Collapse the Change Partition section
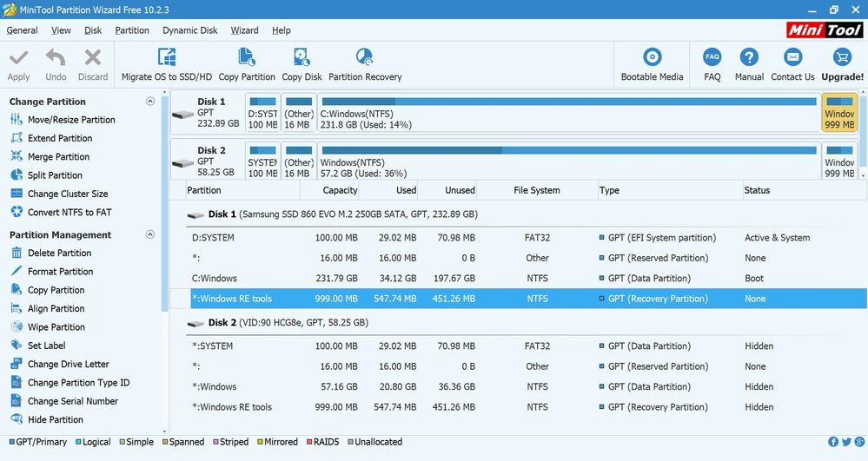 [150, 102]
